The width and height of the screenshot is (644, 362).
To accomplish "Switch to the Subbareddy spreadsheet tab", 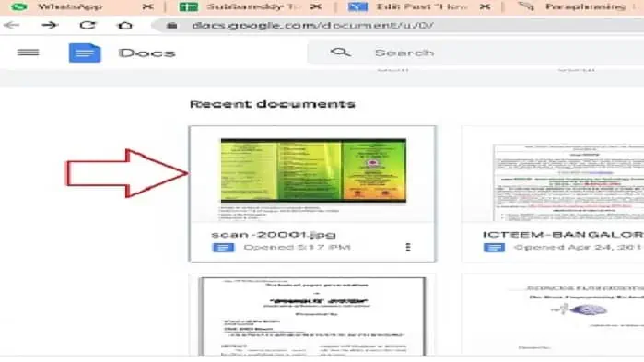I will click(245, 7).
